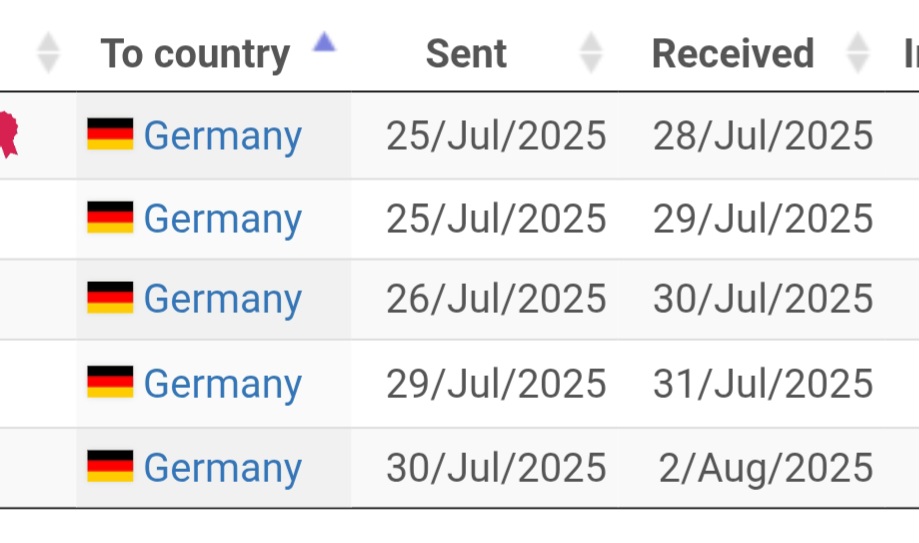This screenshot has width=919, height=543.
Task: Sort table by Received column header
Action: 733,54
